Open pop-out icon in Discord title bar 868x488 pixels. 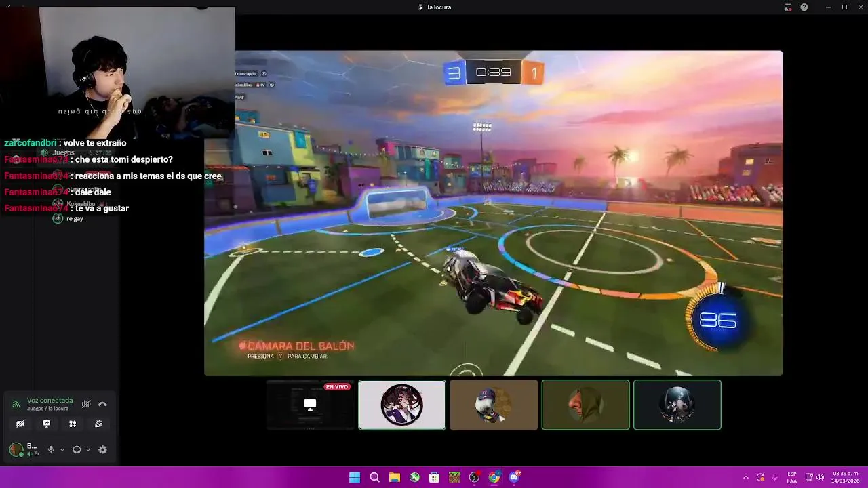[x=788, y=7]
